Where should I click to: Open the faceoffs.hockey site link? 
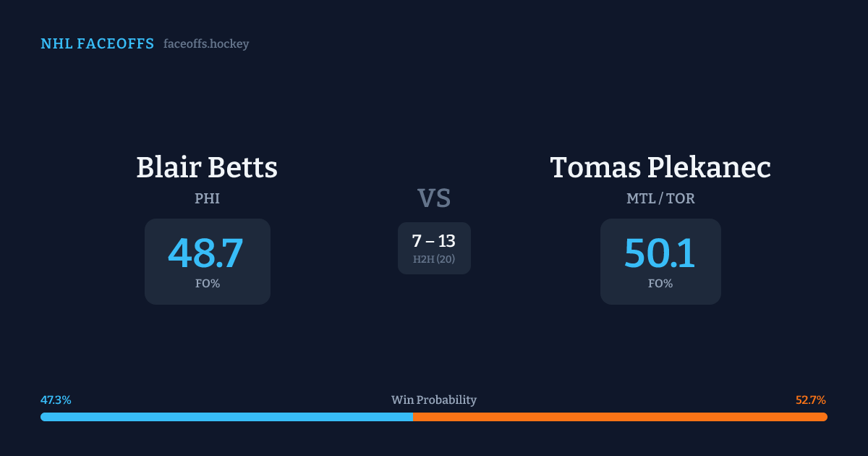click(206, 44)
